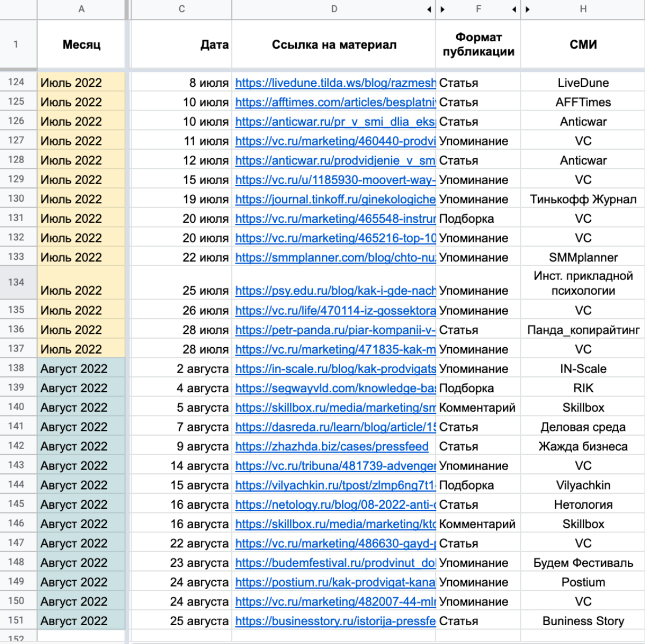Open the zhazhda.biz cases/pressfeed link
Screen dimensions: 645x644
coord(332,447)
